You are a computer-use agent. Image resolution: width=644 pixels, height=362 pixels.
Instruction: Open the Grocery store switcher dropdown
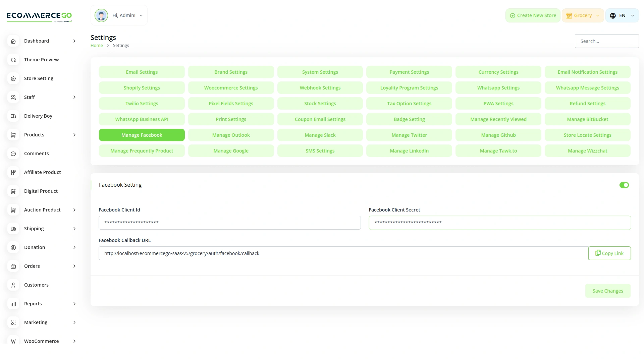coord(583,15)
